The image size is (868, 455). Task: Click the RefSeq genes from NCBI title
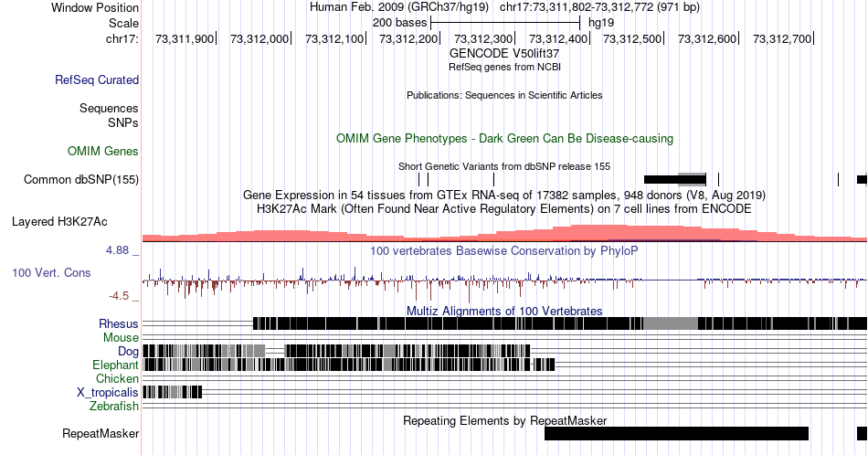504,67
